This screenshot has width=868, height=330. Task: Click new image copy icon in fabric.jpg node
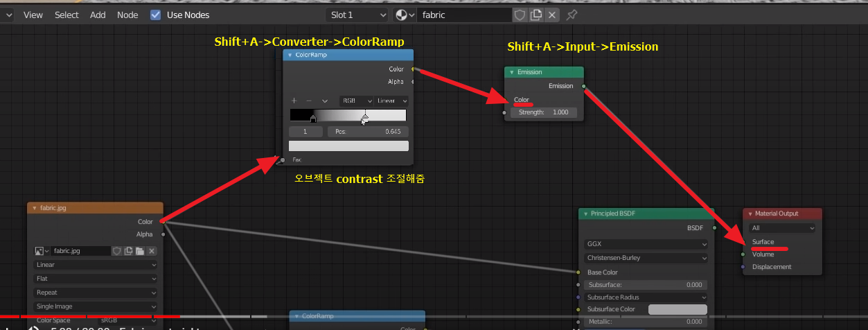(x=129, y=251)
